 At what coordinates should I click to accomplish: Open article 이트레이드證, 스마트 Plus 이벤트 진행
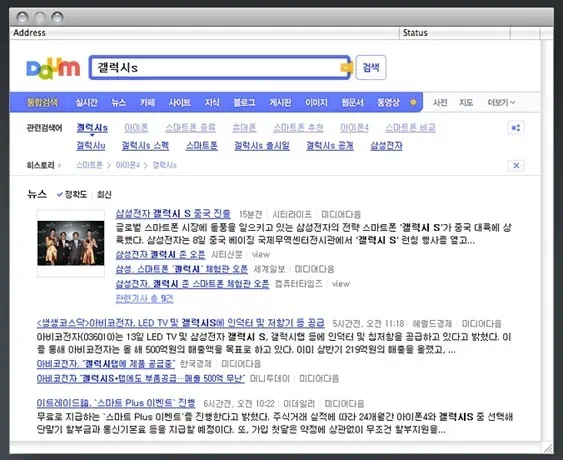click(x=116, y=403)
